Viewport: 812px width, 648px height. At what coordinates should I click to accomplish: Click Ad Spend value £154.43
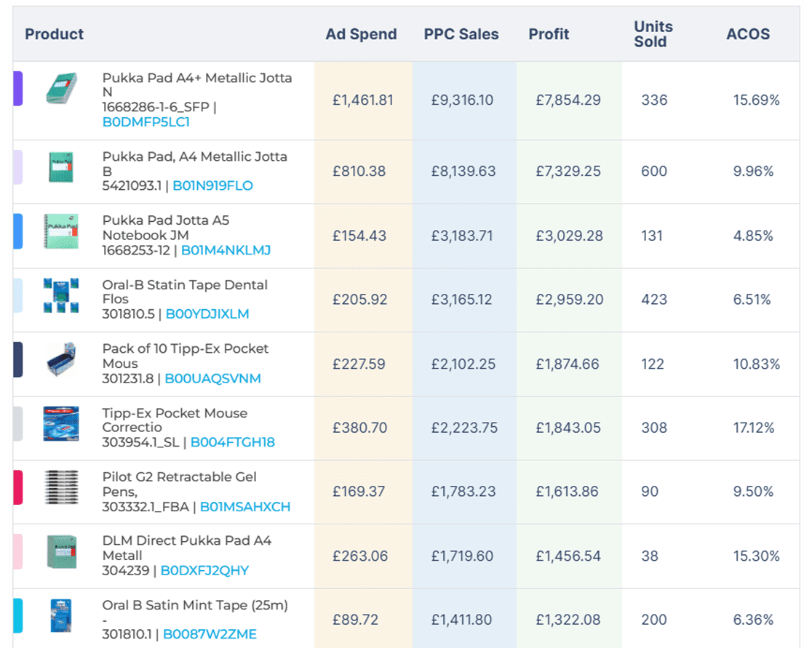(x=359, y=236)
